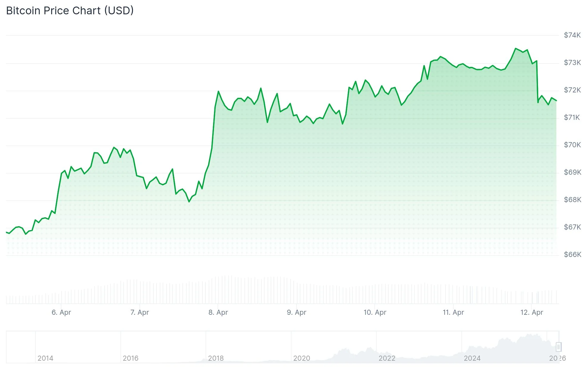Select 2020 on the navigator timeline
Image resolution: width=588 pixels, height=372 pixels.
[x=302, y=358]
